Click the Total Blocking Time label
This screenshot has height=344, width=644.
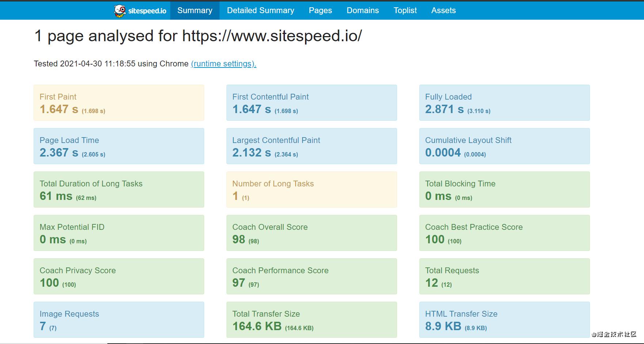[x=460, y=184]
